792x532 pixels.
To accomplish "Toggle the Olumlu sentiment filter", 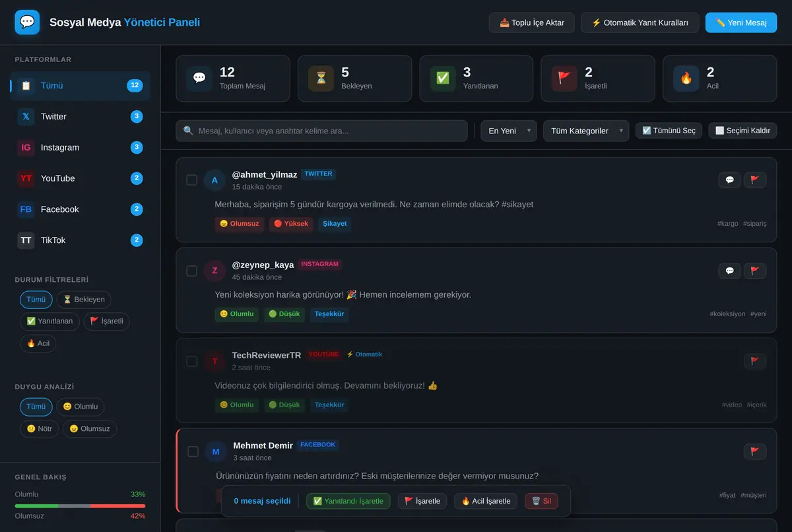I will tap(81, 407).
